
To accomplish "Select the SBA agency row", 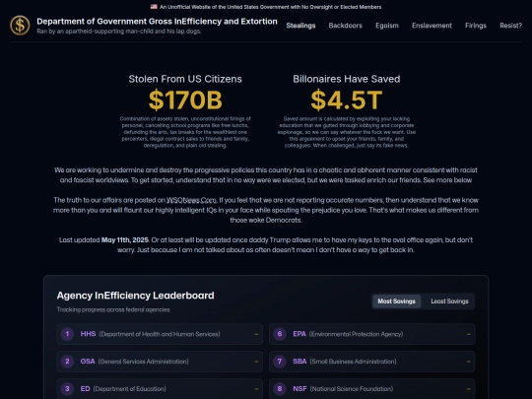I will (371, 362).
